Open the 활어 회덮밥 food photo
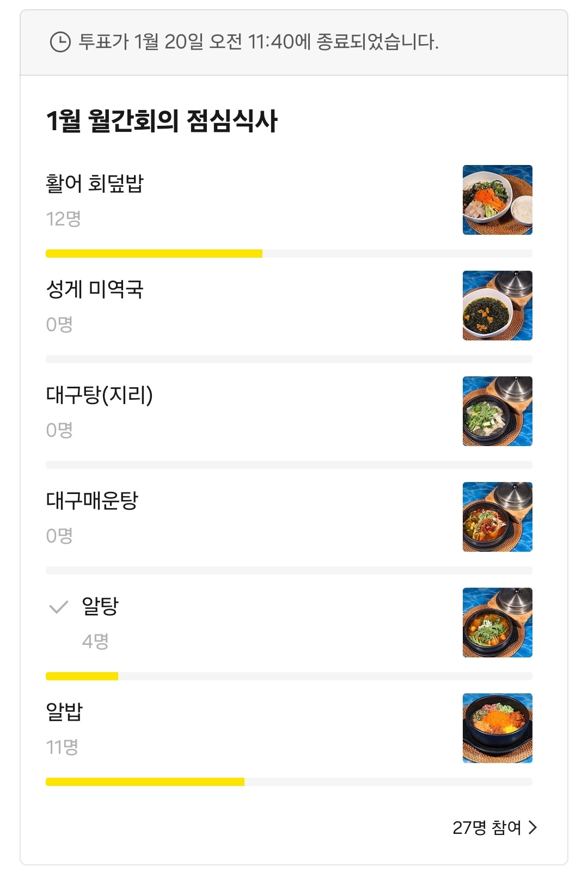588x878 pixels. coord(498,200)
